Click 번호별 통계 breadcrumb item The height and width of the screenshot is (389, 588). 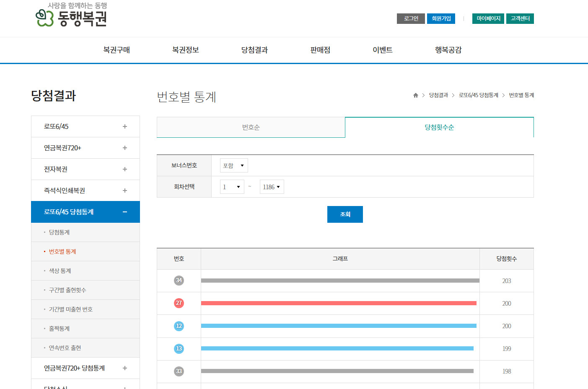click(521, 95)
